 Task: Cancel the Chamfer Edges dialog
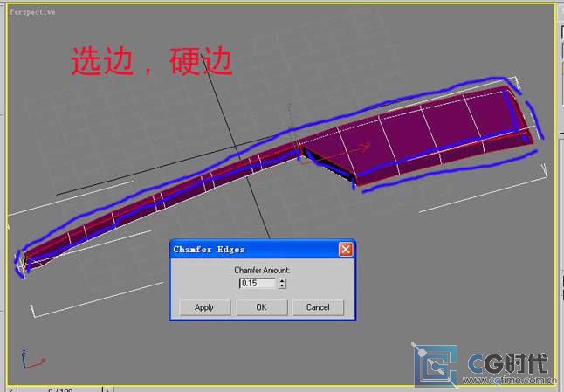click(318, 307)
